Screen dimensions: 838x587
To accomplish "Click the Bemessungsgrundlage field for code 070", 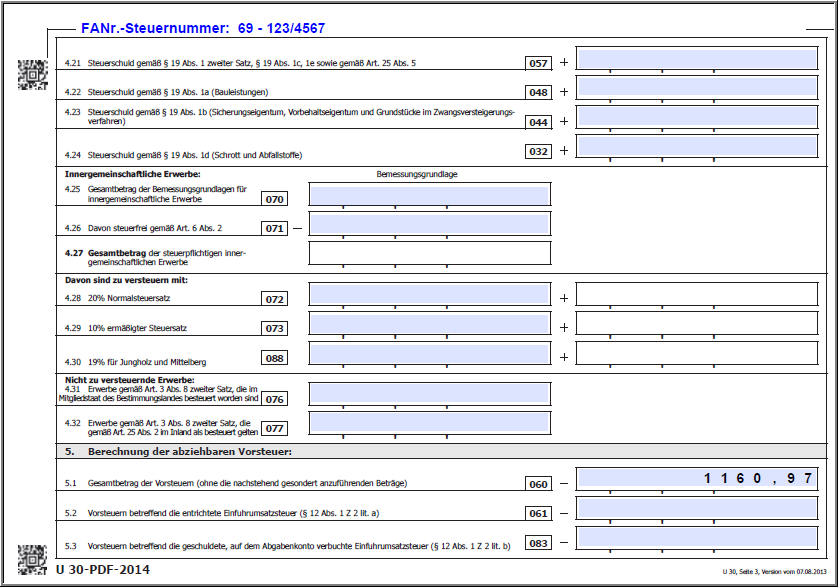I will [430, 195].
